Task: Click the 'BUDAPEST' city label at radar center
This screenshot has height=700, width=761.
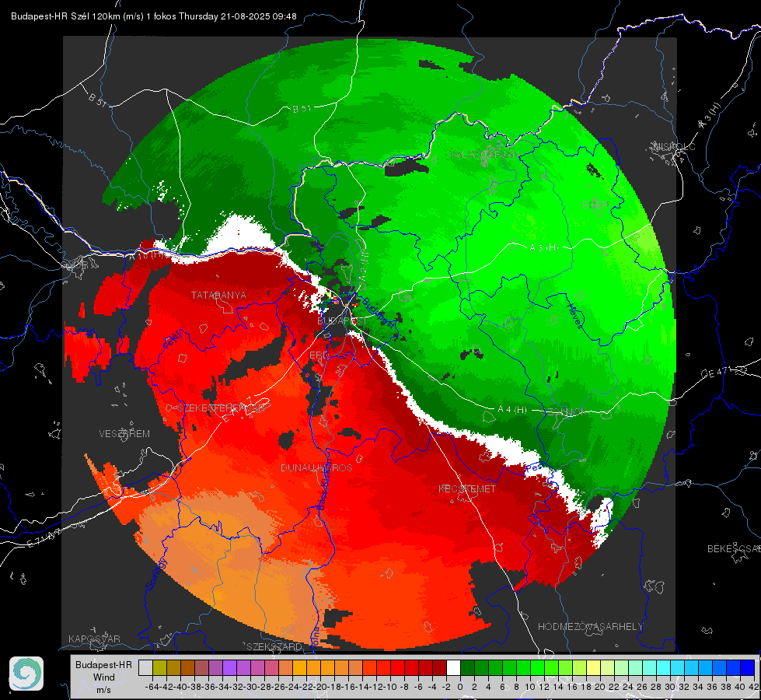Action: click(342, 321)
